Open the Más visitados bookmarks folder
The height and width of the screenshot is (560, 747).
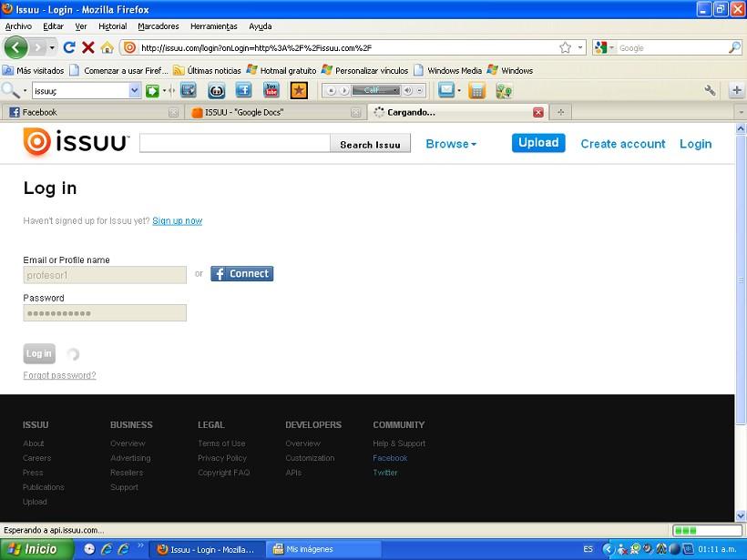point(34,70)
